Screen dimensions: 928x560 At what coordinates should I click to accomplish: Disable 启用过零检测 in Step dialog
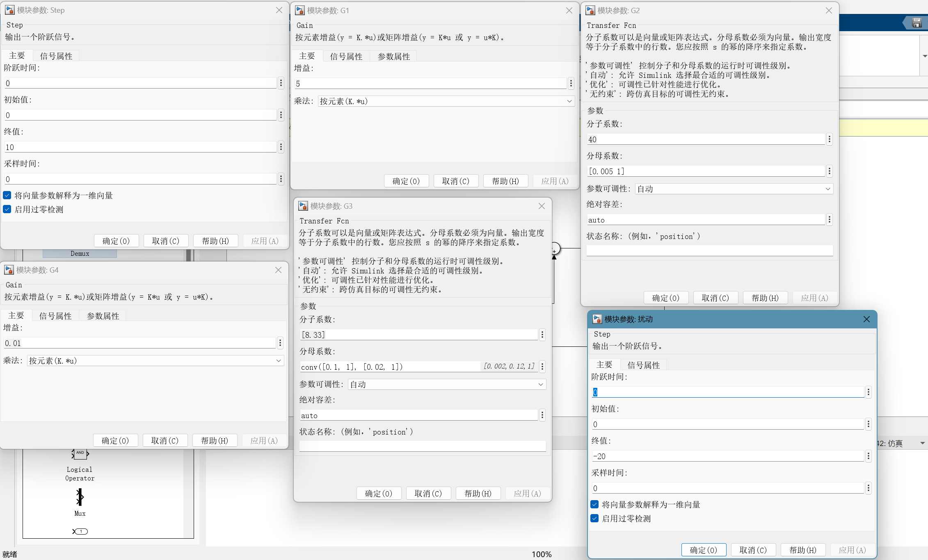[x=7, y=209]
